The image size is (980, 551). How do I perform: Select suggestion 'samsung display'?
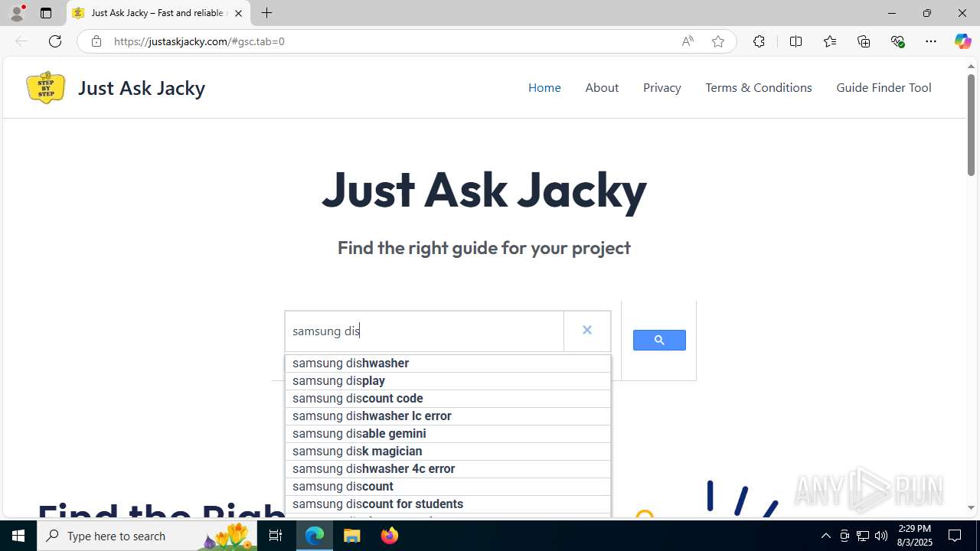click(448, 380)
